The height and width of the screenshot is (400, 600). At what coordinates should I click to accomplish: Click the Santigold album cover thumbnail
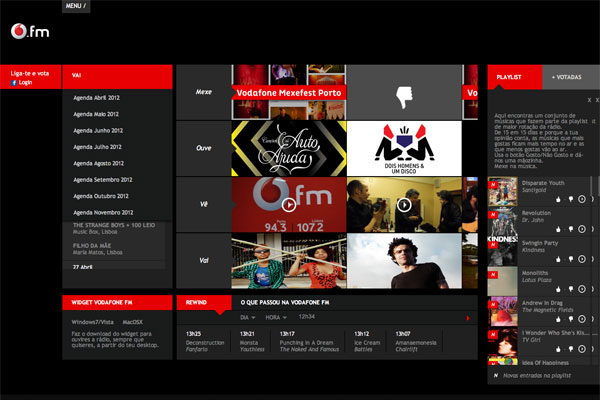(x=502, y=191)
